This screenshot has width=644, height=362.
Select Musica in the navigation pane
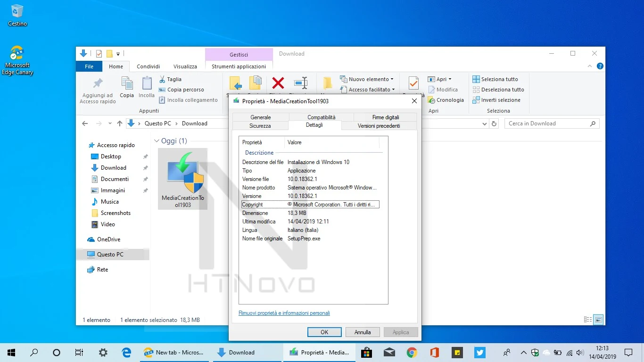tap(109, 202)
